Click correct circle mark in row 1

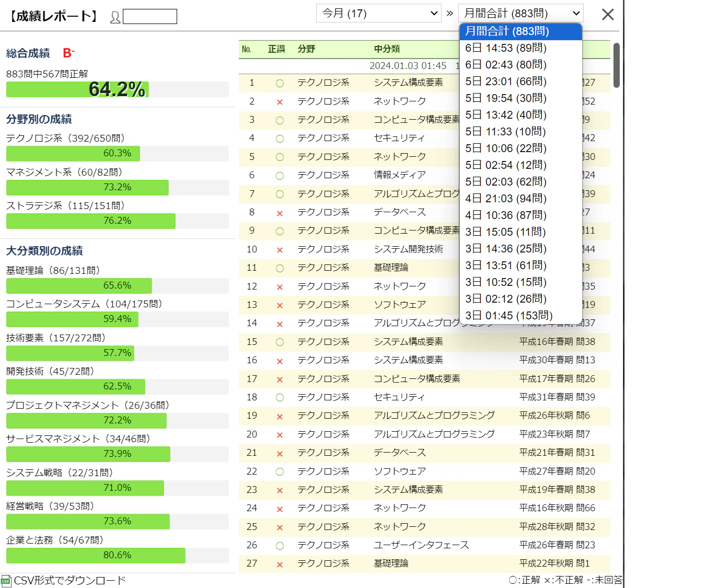coord(280,83)
